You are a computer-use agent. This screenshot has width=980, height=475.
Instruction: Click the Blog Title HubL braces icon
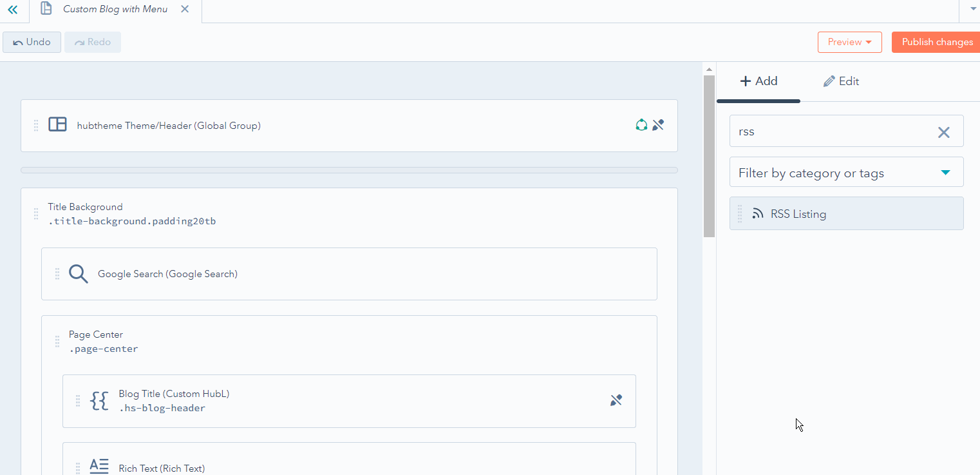click(x=99, y=401)
